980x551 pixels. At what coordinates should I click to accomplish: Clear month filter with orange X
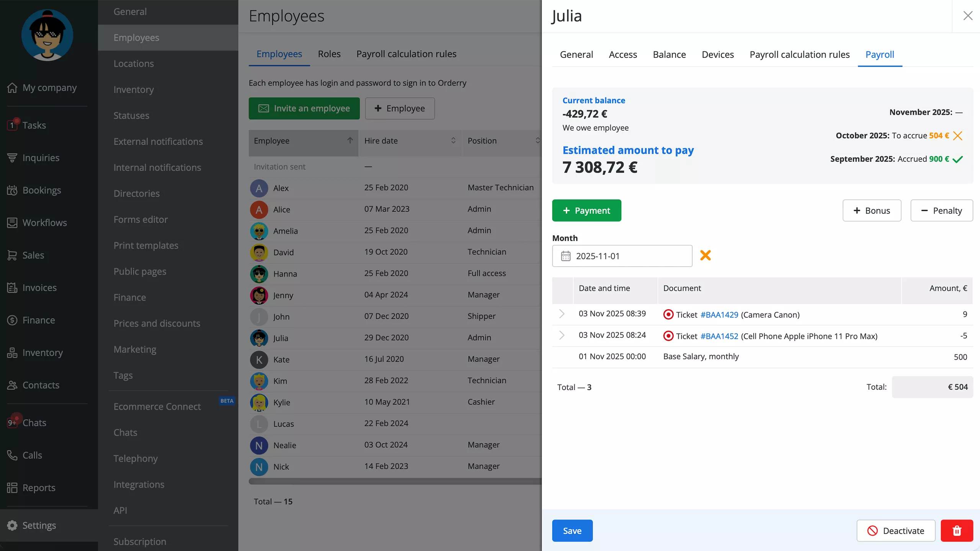pyautogui.click(x=705, y=255)
